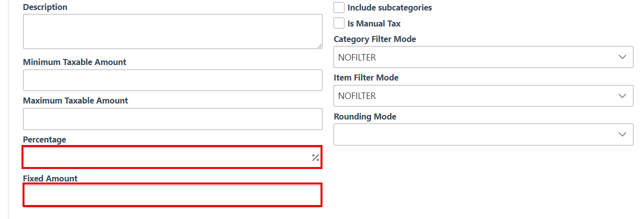Click inside the Percentage input box
This screenshot has height=219, width=644.
(x=165, y=157)
